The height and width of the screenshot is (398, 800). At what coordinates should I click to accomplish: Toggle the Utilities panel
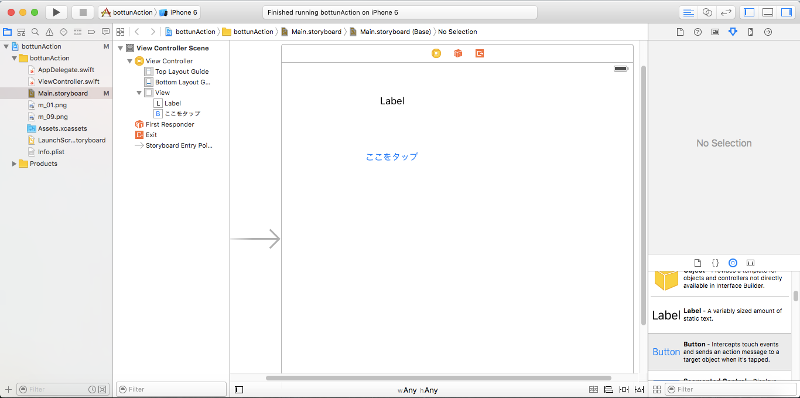pos(786,12)
